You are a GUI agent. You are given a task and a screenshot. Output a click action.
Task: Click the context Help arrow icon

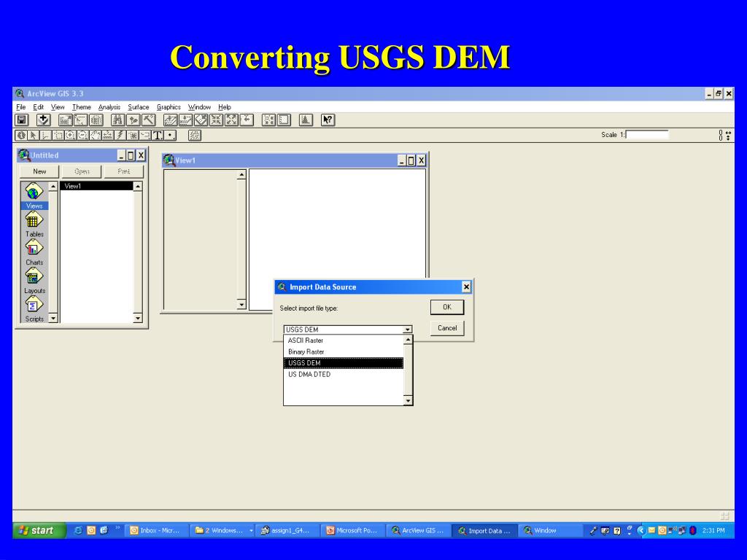[x=328, y=120]
